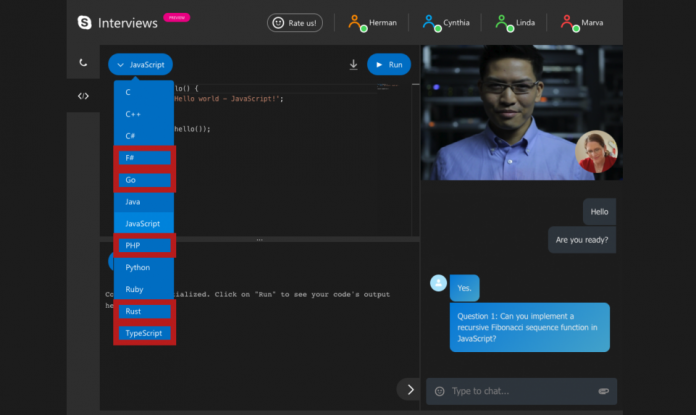Screen dimensions: 696x415
Task: Select participant Marva
Action: [x=581, y=23]
